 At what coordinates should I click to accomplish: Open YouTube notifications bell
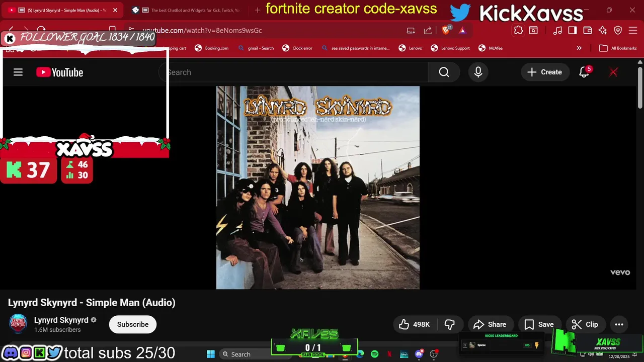click(x=584, y=72)
